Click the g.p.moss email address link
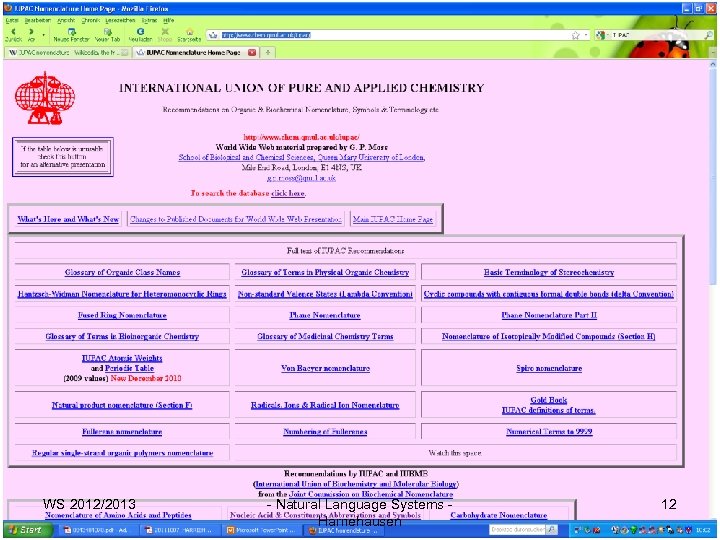The image size is (720, 540). tap(301, 178)
